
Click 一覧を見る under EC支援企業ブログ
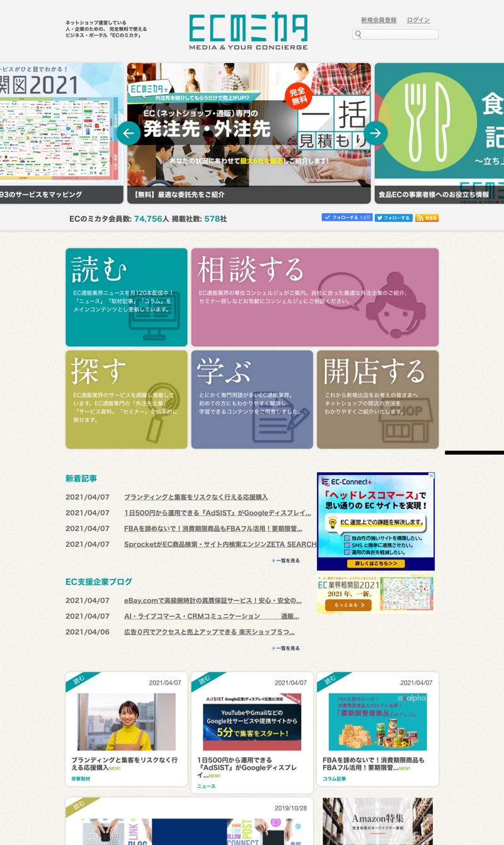[285, 648]
